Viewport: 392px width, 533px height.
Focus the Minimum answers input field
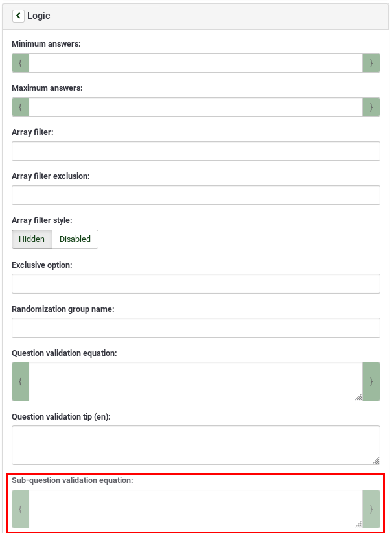[194, 63]
